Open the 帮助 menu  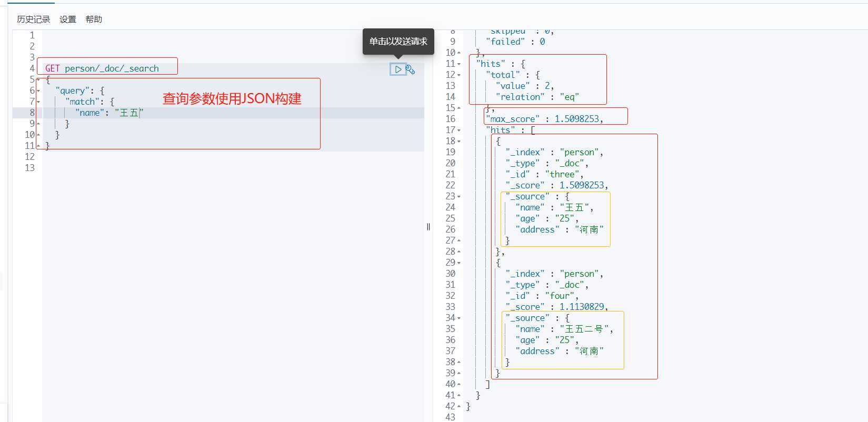pos(94,19)
